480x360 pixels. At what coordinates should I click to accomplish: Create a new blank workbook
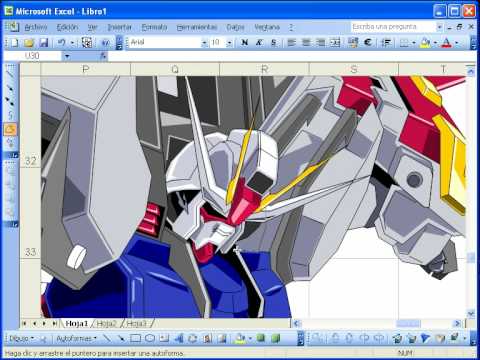tap(15, 42)
